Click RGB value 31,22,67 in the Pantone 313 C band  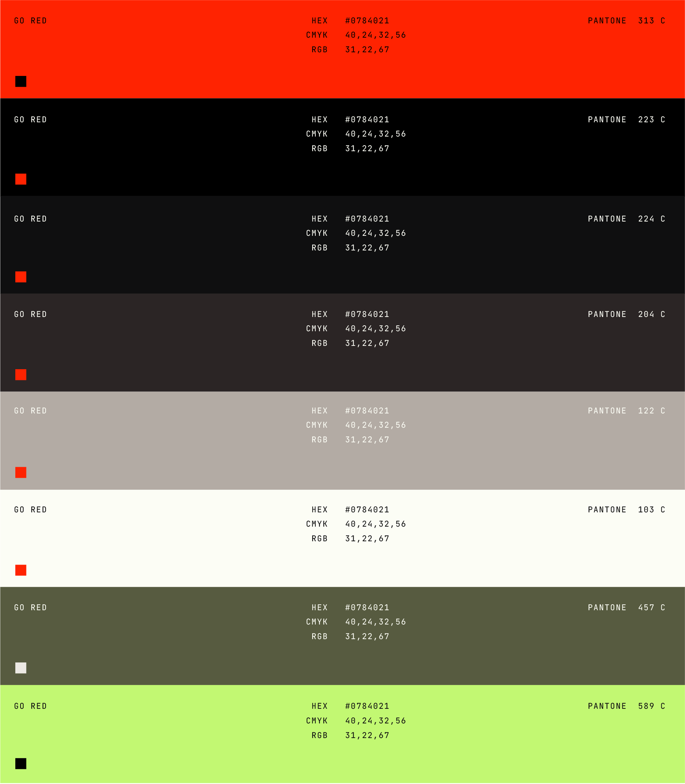pyautogui.click(x=367, y=50)
